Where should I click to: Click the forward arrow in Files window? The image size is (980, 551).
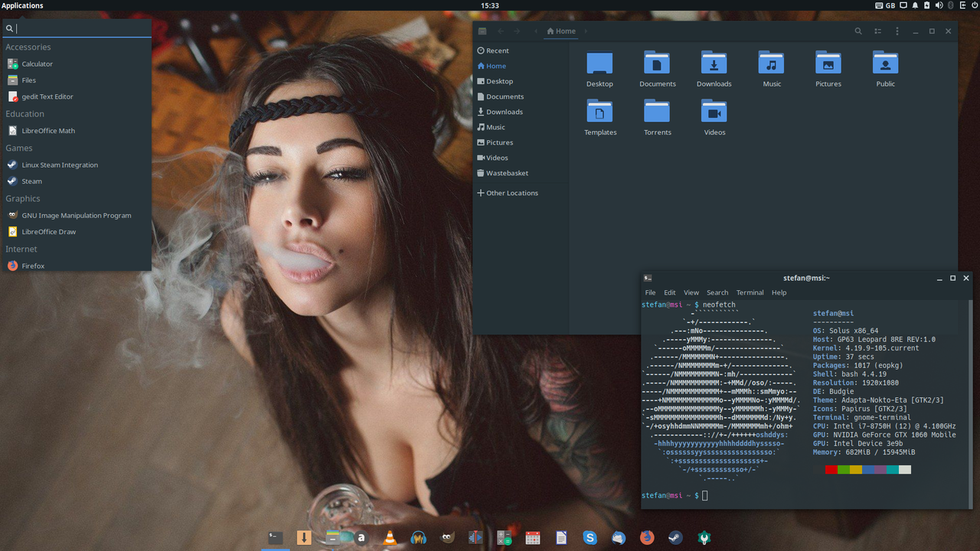click(x=518, y=31)
